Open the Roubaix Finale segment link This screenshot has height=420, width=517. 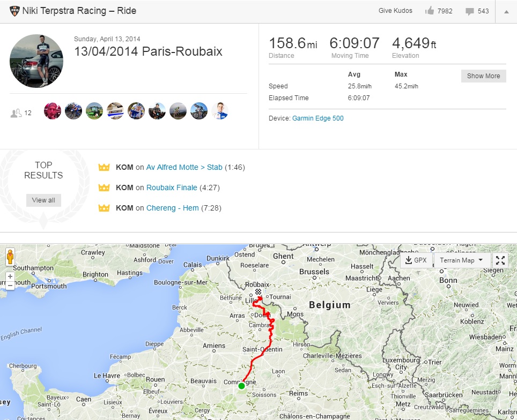click(172, 187)
